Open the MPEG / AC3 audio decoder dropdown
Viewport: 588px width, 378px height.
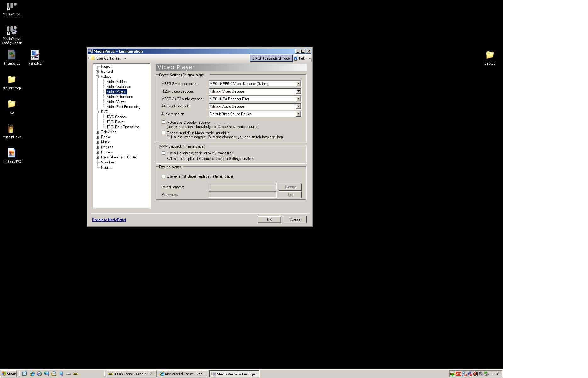pos(298,99)
